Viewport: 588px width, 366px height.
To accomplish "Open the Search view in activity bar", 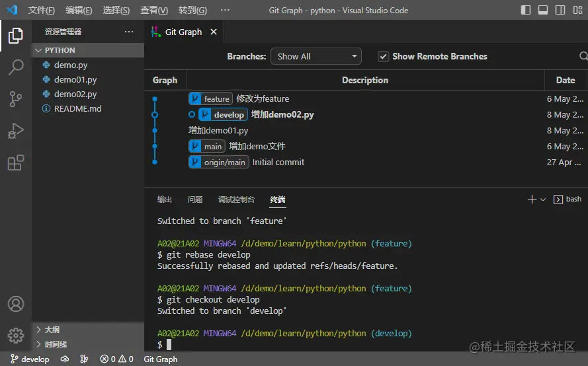I will point(15,67).
